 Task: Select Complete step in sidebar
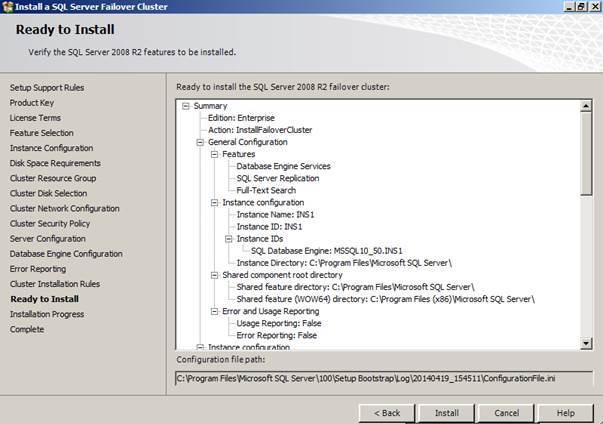(x=27, y=329)
